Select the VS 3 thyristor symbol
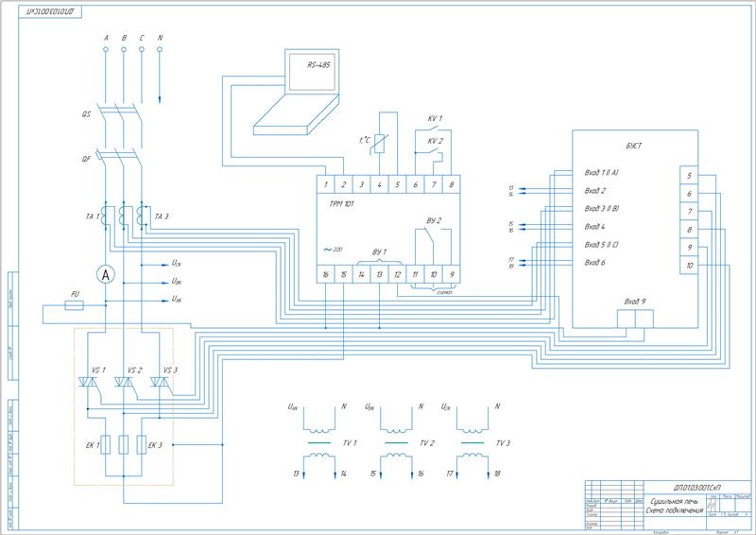 pos(160,382)
